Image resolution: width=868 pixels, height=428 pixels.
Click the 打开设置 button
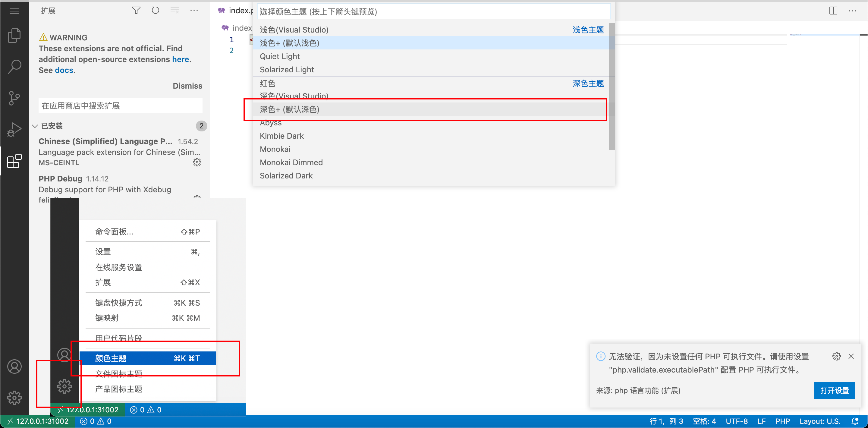(x=834, y=391)
